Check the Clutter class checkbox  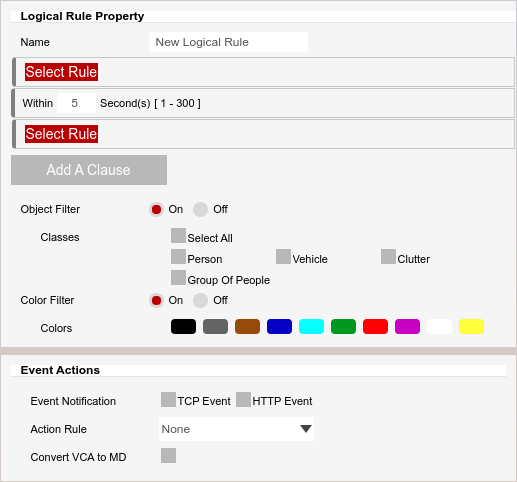[388, 257]
